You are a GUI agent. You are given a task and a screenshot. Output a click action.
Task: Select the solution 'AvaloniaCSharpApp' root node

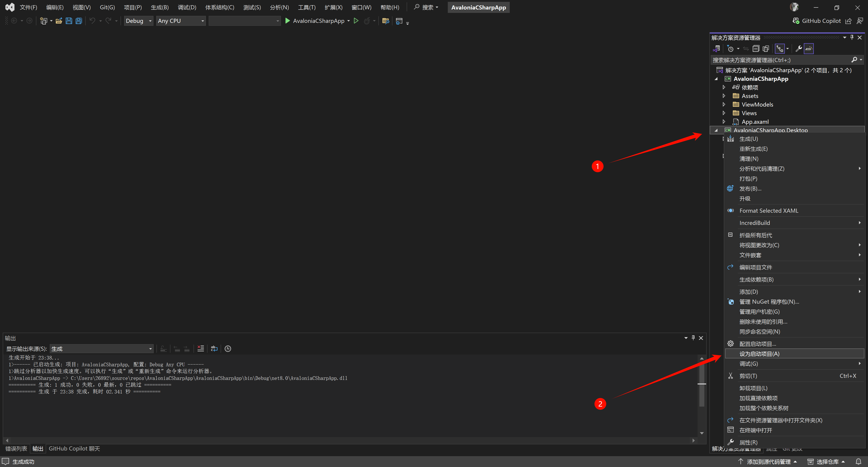pos(784,70)
